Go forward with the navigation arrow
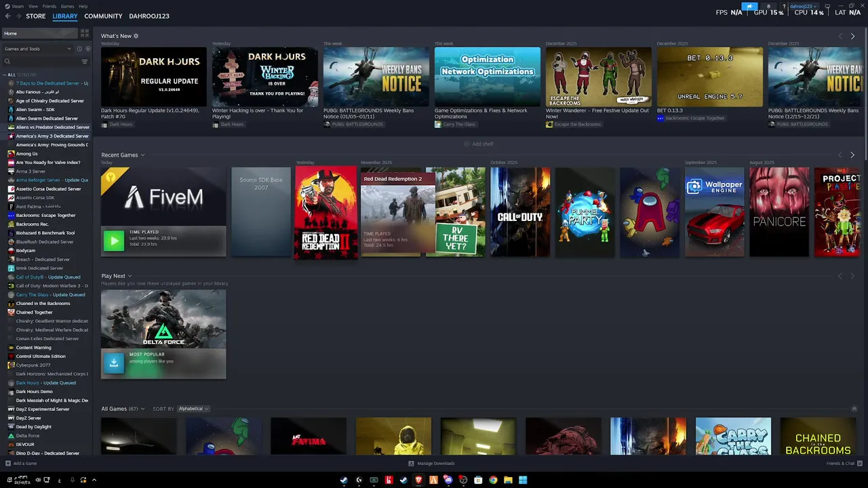The width and height of the screenshot is (868, 488). [x=18, y=16]
